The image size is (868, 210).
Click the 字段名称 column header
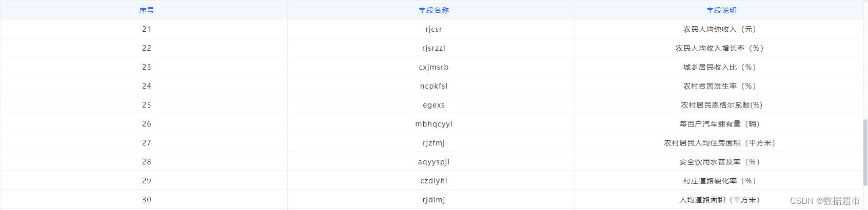pos(433,10)
